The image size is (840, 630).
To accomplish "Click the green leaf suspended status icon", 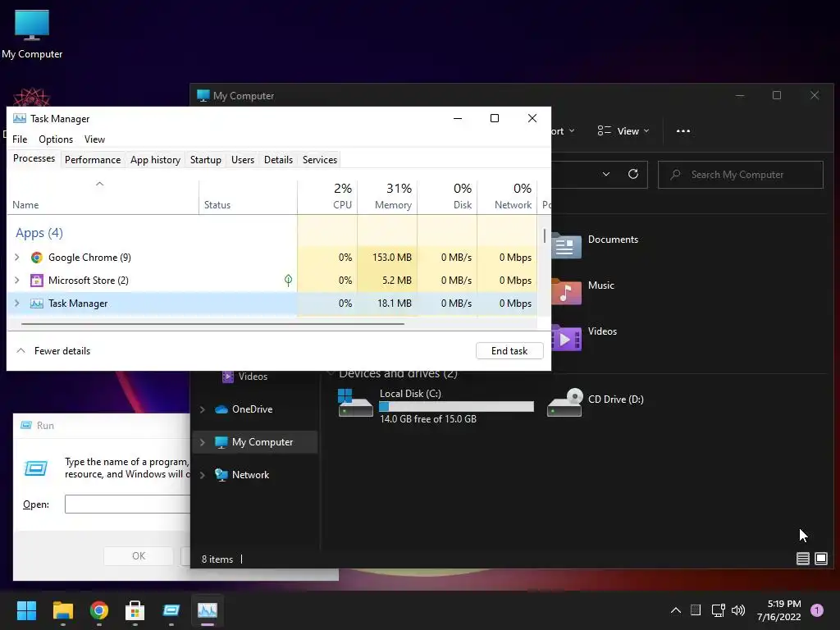I will tap(288, 280).
